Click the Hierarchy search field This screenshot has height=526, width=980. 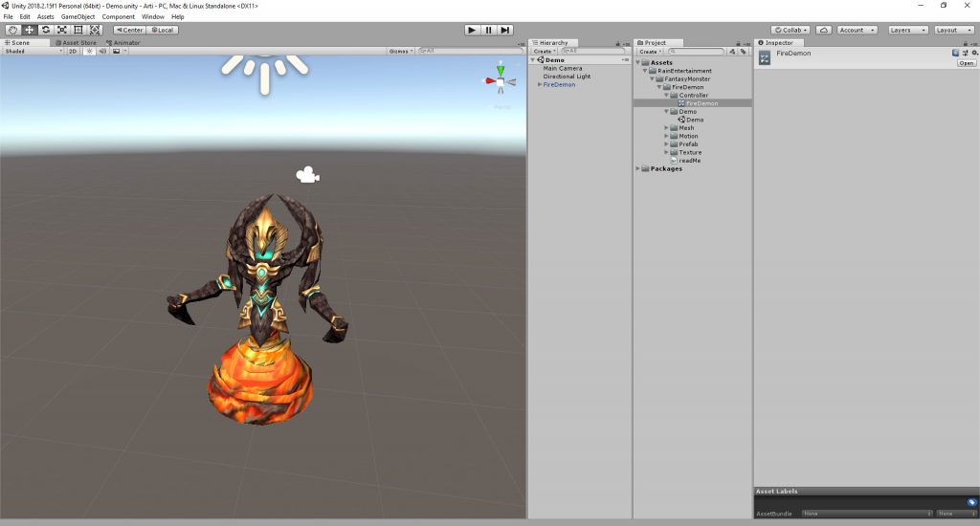coord(591,52)
